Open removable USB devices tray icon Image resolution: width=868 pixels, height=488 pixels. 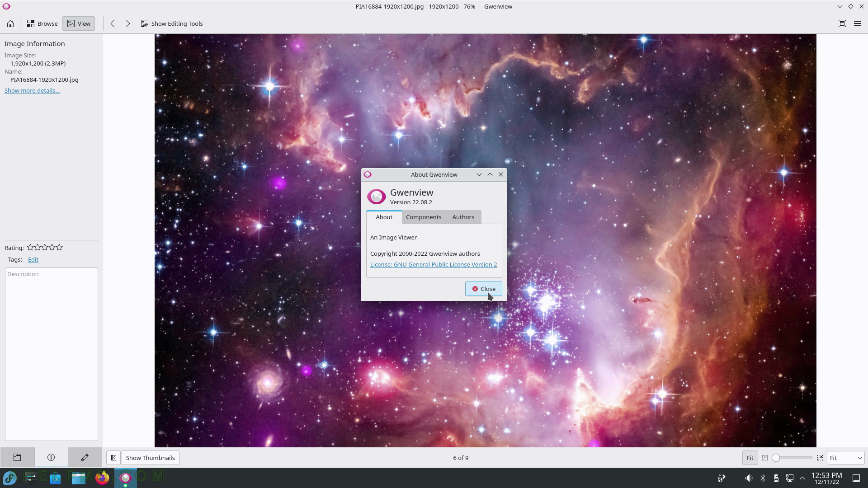tap(776, 478)
